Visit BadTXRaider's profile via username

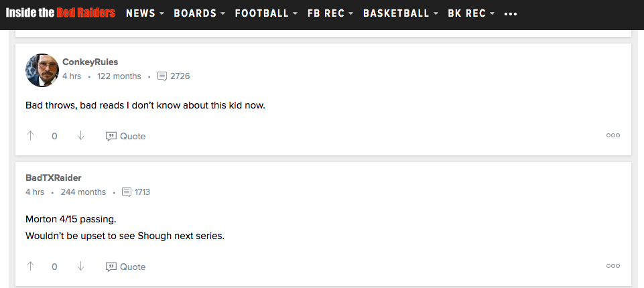[x=53, y=178]
